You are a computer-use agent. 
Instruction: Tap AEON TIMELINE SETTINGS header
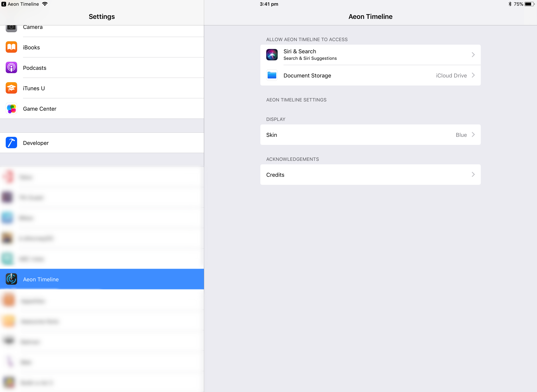point(296,100)
